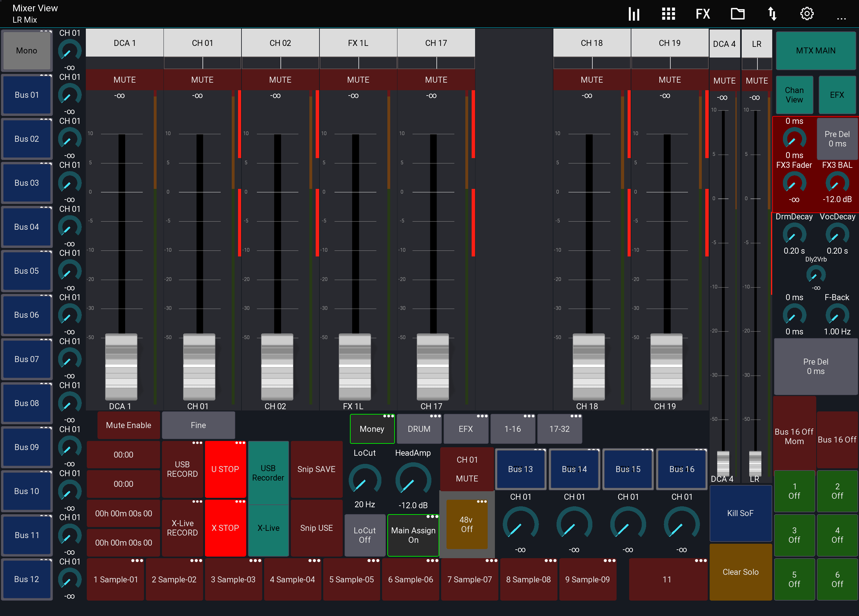
Task: Disable Main Assign for CH 01
Action: pyautogui.click(x=413, y=535)
